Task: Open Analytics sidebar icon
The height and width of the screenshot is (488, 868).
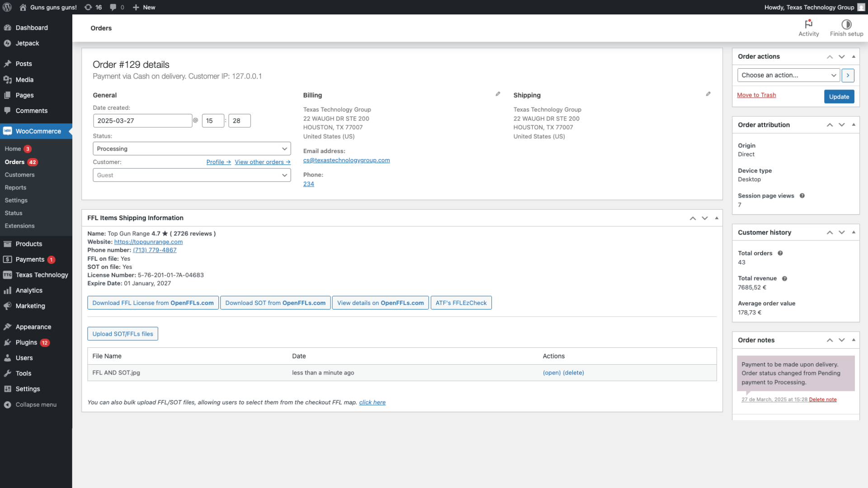Action: click(7, 291)
